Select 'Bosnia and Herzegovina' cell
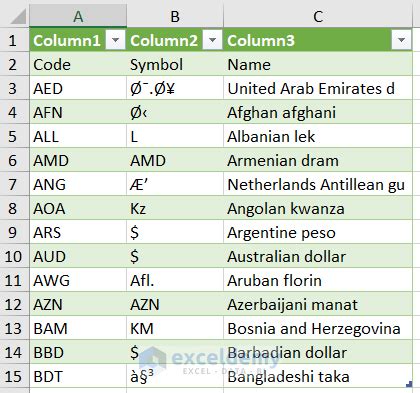The height and width of the screenshot is (393, 420). (x=318, y=328)
